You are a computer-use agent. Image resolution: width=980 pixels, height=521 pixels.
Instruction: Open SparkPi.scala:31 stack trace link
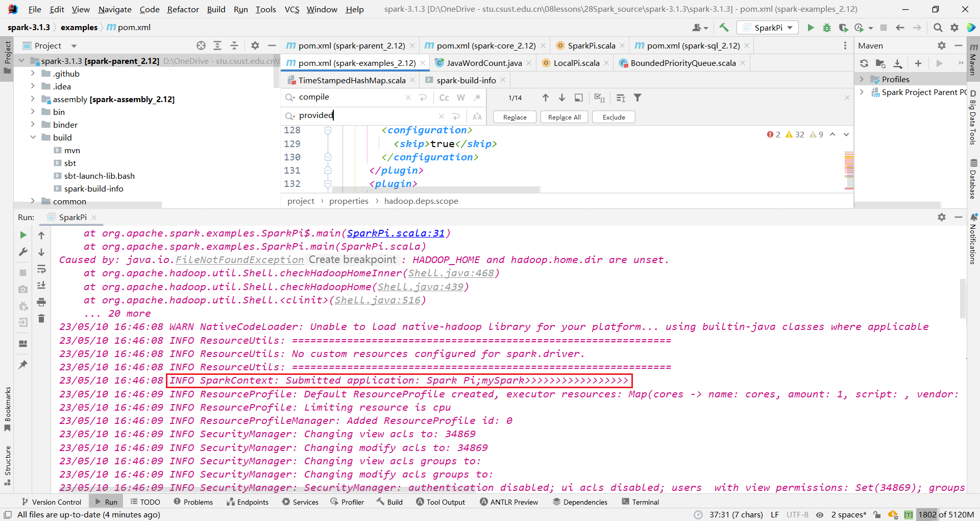pos(396,233)
